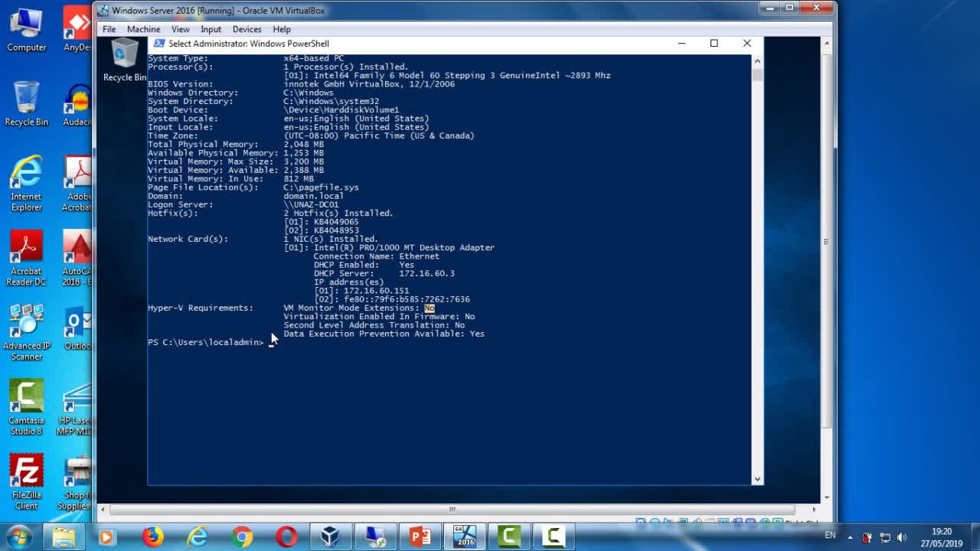Click VirtualBox horizontal scrollbar right arrow
This screenshot has height=551, width=980.
pos(815,510)
